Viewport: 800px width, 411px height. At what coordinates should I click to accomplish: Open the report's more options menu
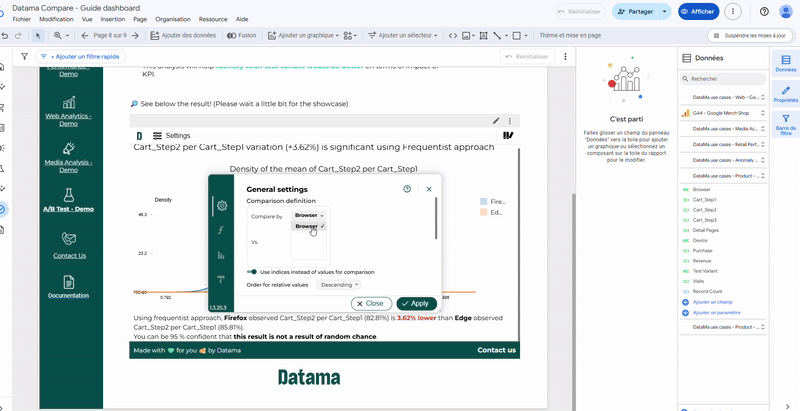pyautogui.click(x=733, y=11)
